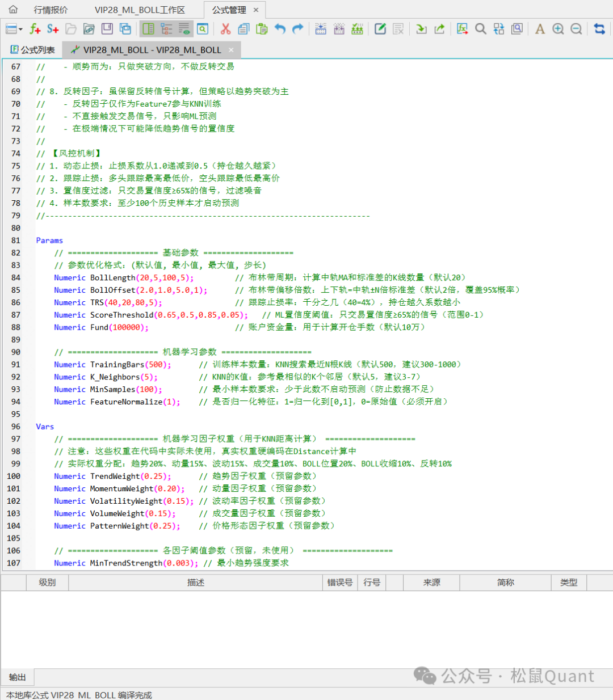Viewport: 613px width, 700px height.
Task: Toggle the list preview eye button
Action: 184,29
